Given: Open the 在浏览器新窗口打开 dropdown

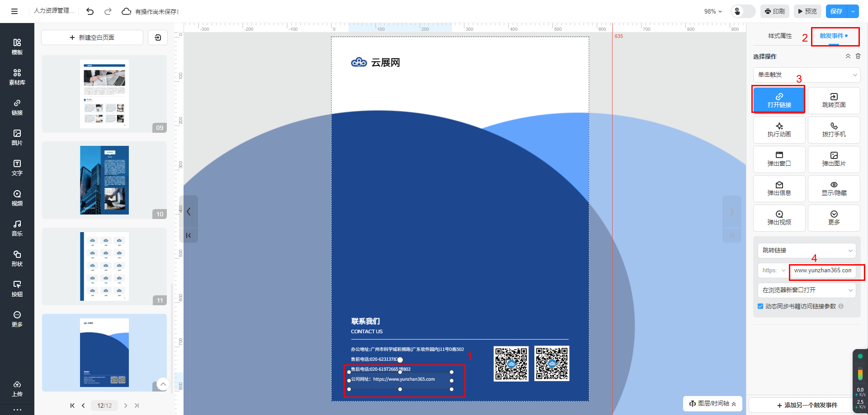Looking at the screenshot, I should pyautogui.click(x=807, y=290).
